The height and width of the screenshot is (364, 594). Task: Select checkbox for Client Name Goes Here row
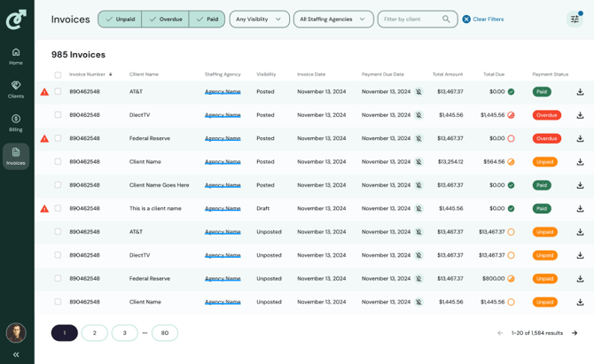pyautogui.click(x=58, y=185)
